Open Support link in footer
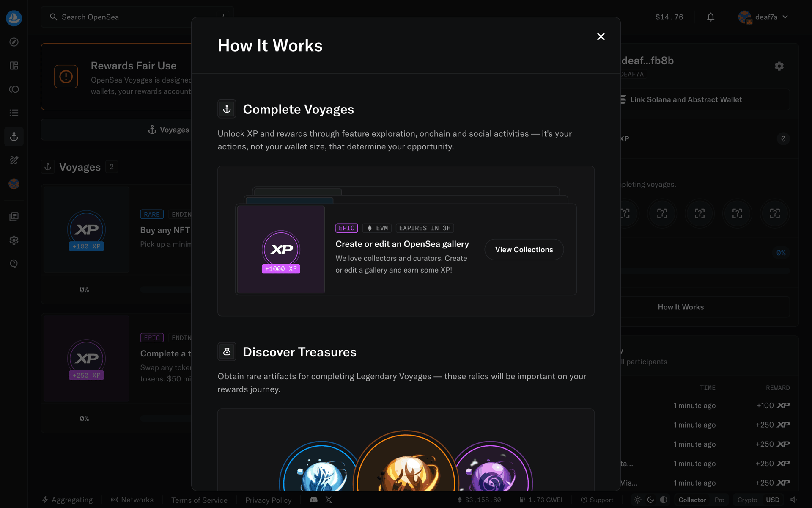Screen dimensions: 812x508 [597, 500]
